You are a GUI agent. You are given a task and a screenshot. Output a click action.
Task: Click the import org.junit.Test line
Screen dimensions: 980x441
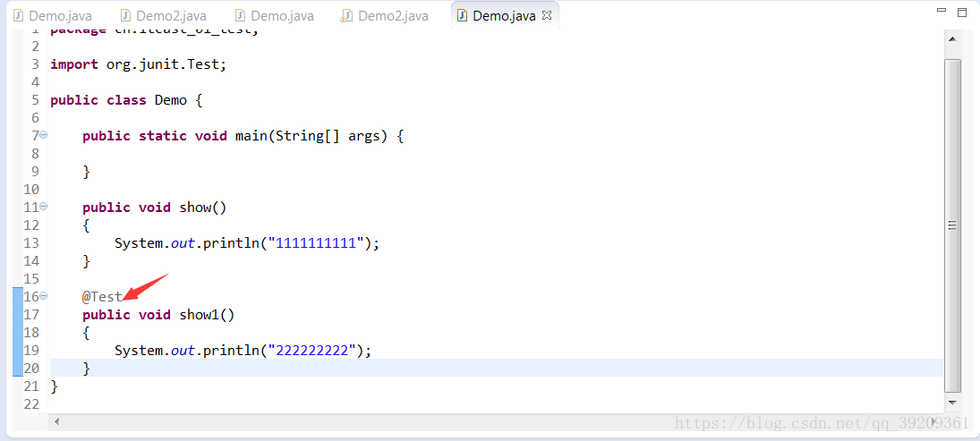point(138,64)
